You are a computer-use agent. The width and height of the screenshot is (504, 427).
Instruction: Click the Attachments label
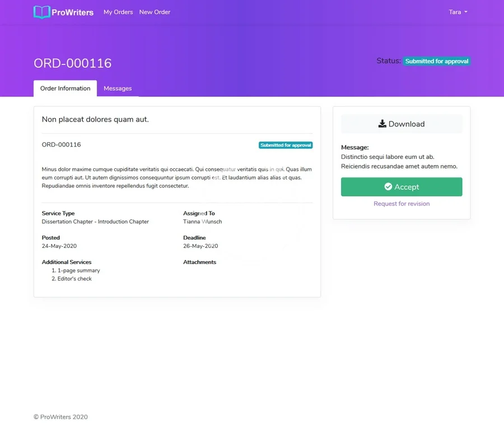click(199, 262)
